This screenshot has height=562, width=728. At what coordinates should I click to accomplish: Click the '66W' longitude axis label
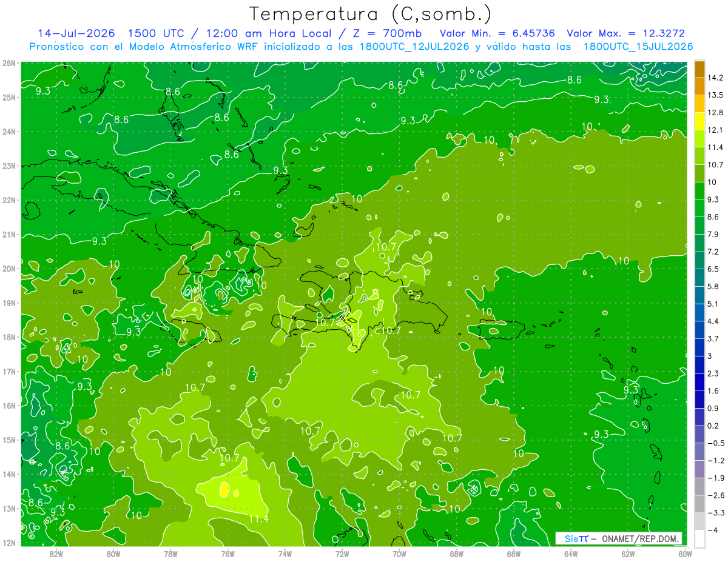(513, 553)
